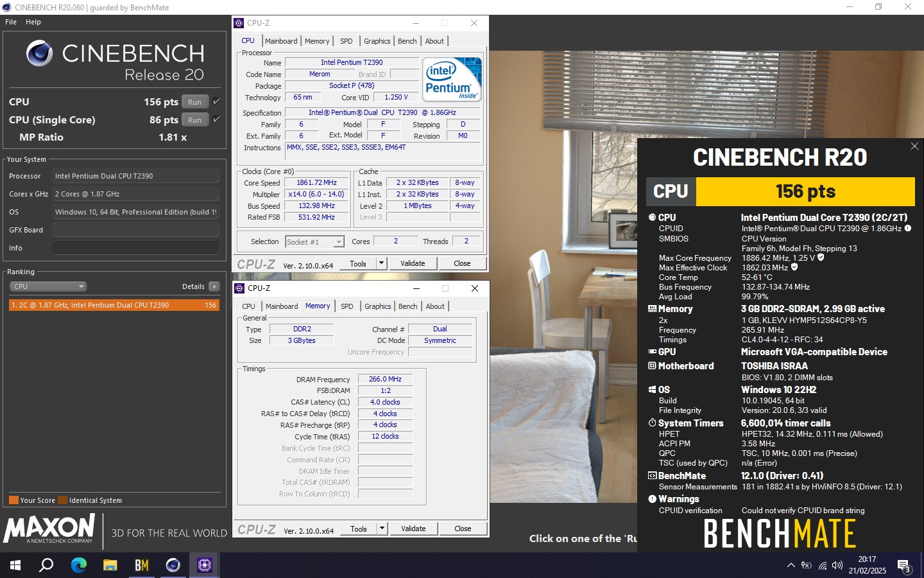Click the Info field in Your System
924x578 pixels.
135,248
